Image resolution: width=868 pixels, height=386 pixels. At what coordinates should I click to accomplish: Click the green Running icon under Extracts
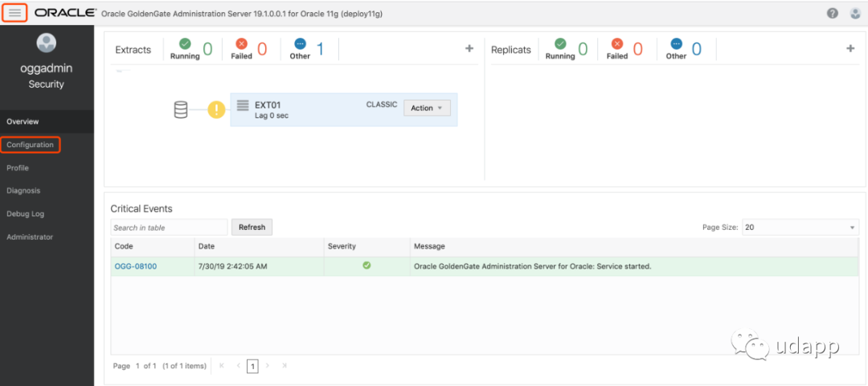pos(185,43)
